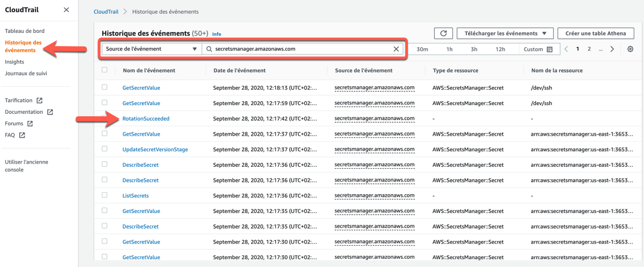This screenshot has height=267, width=644.
Task: Open Journaux de suivi in sidebar
Action: [x=26, y=73]
